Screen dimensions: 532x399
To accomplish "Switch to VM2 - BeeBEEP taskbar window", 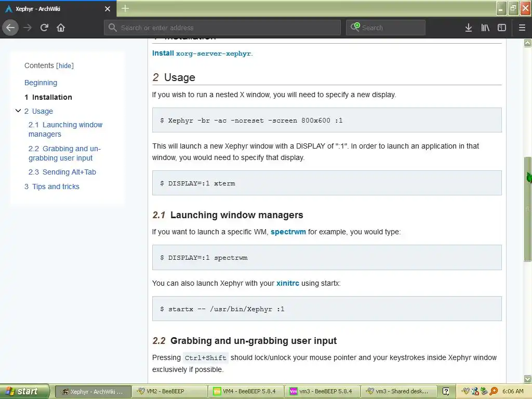I will 169,392.
